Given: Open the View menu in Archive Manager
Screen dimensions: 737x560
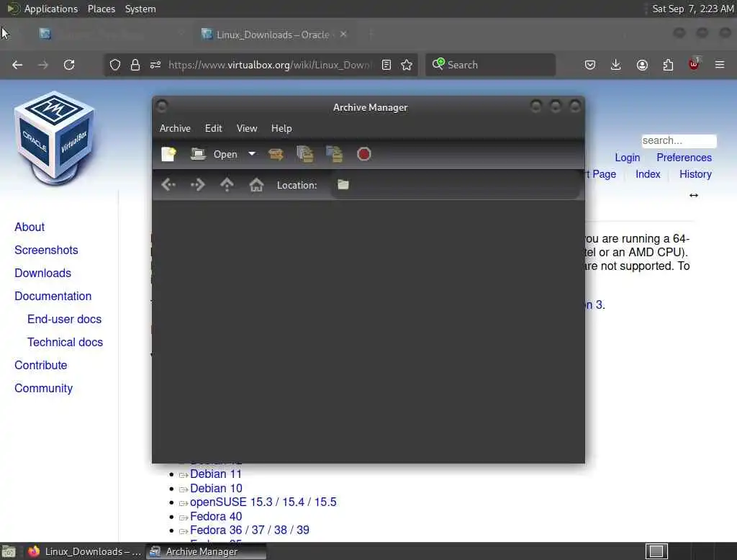Looking at the screenshot, I should 247,128.
